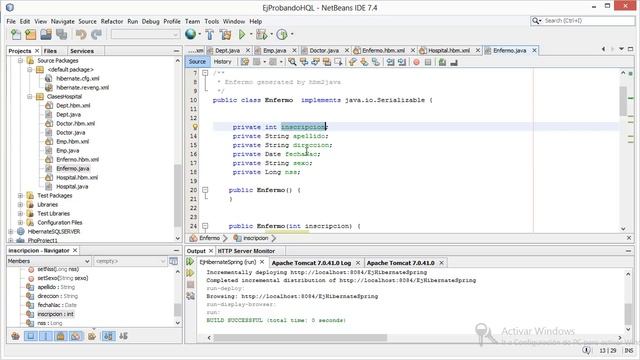
Task: Click the Last Edit icon in editor toolbar
Action: click(245, 62)
